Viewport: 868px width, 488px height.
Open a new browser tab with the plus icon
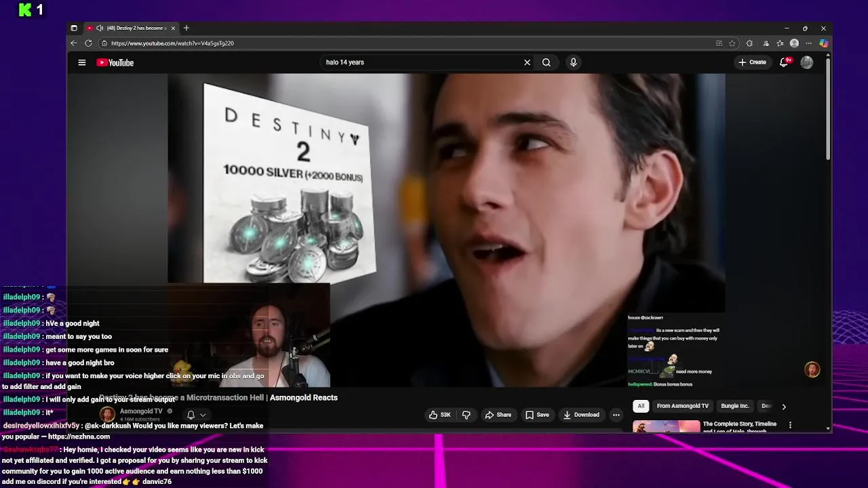[x=186, y=28]
